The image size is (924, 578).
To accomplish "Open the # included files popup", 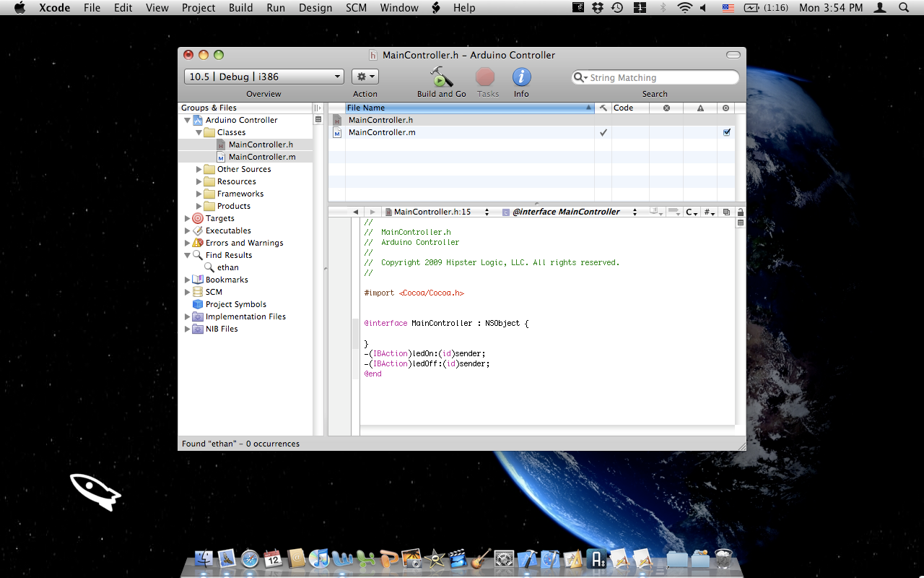I will click(x=710, y=212).
